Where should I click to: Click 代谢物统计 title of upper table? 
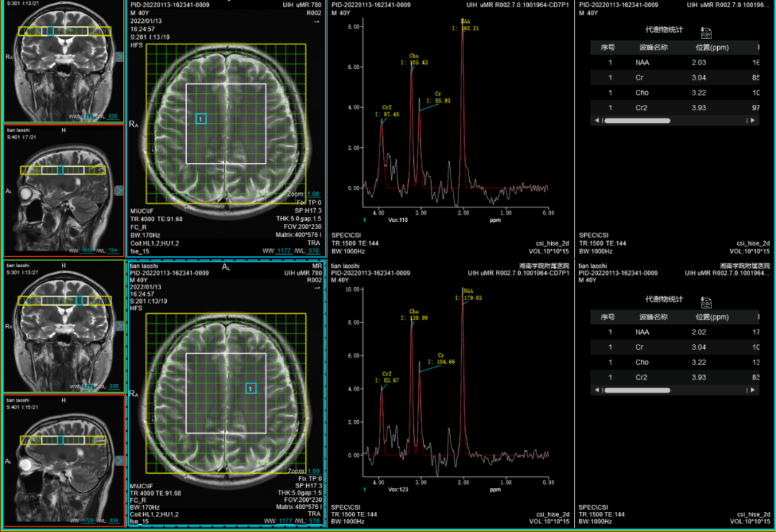pyautogui.click(x=664, y=29)
